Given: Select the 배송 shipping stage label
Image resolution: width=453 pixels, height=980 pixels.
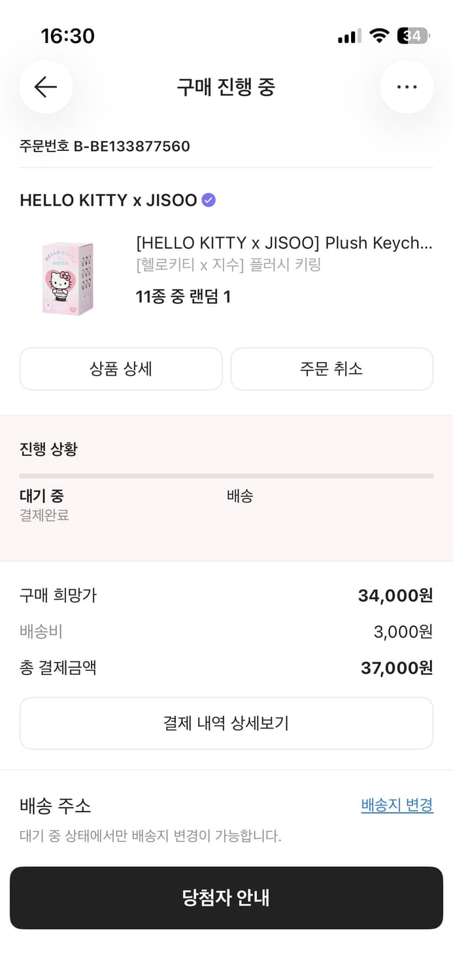Looking at the screenshot, I should [240, 497].
